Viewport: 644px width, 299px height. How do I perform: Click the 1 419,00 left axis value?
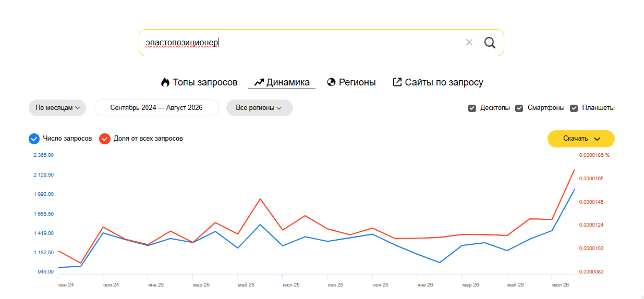point(44,233)
